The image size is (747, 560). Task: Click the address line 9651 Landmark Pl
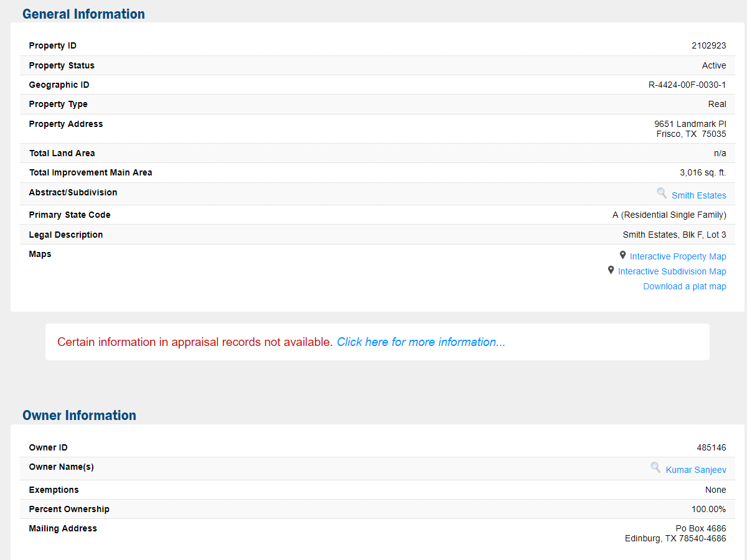(x=690, y=124)
